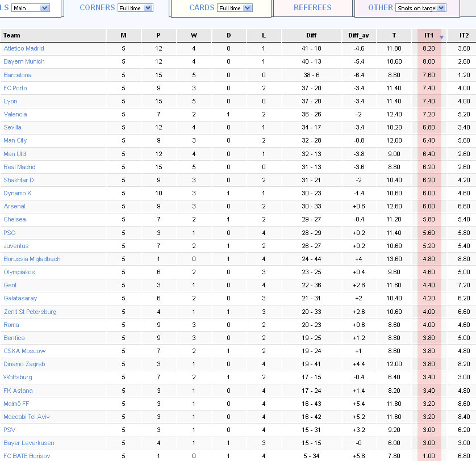Screen dimensions: 476x461
Task: Open the PSV team link
Action: tap(10, 430)
